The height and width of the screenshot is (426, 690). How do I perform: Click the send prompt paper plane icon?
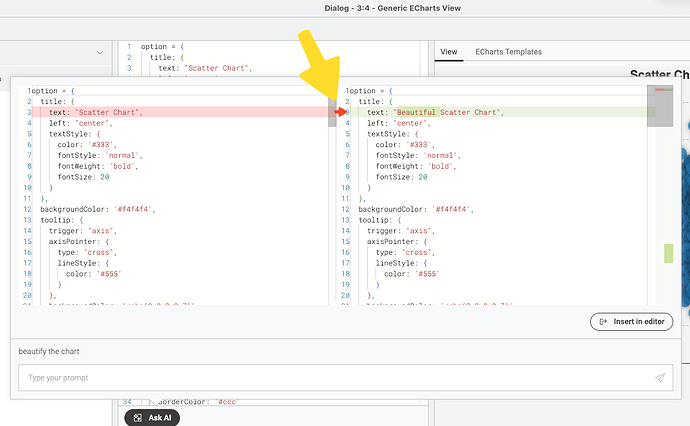tap(660, 378)
